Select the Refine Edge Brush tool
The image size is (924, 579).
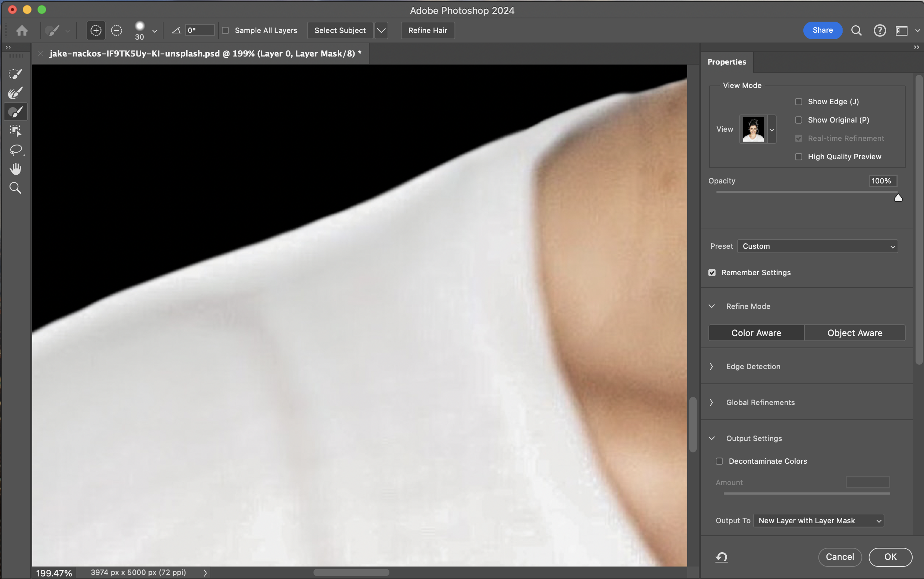click(15, 93)
